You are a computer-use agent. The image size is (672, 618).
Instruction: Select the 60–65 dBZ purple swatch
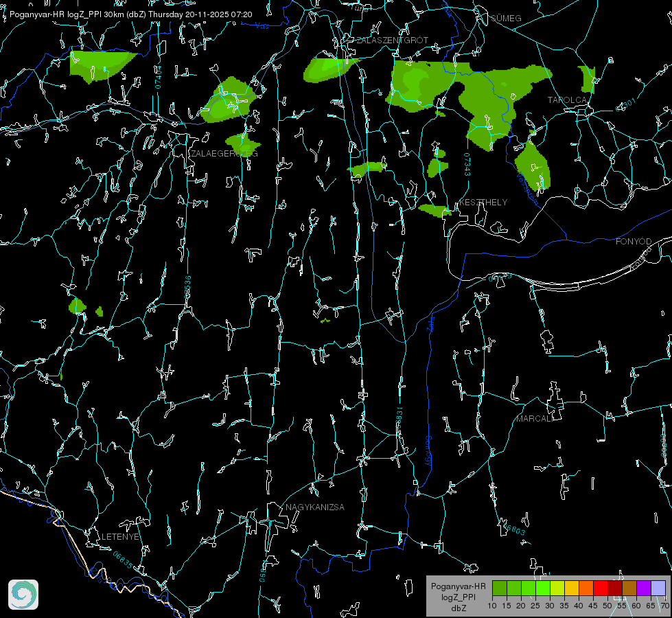643,588
